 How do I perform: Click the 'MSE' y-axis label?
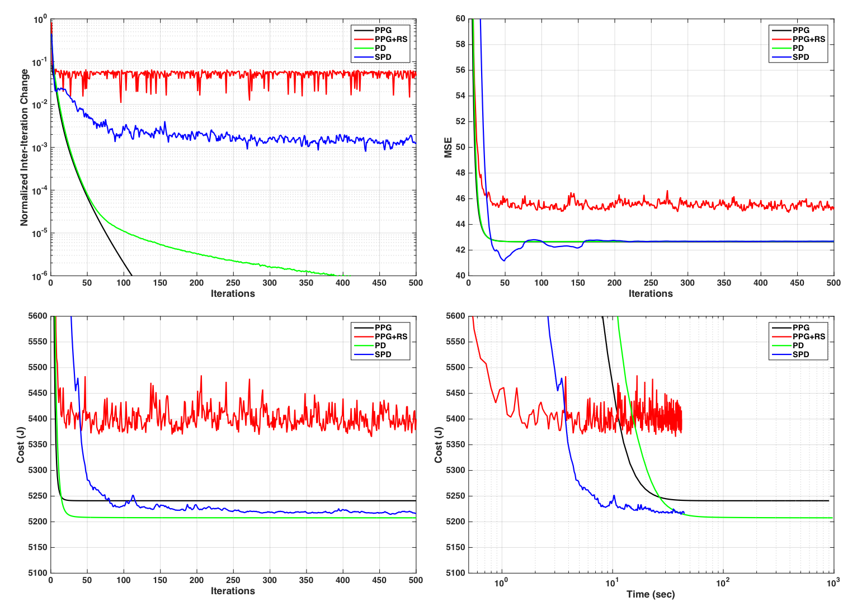click(448, 148)
